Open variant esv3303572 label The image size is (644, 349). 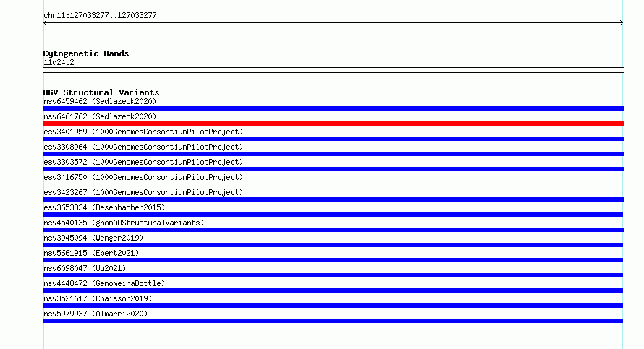point(143,162)
